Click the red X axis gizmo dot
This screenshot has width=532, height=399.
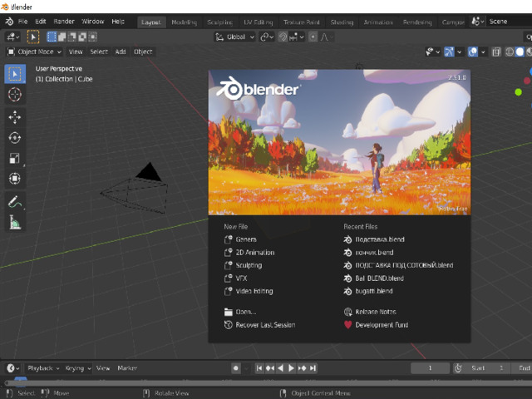click(527, 81)
